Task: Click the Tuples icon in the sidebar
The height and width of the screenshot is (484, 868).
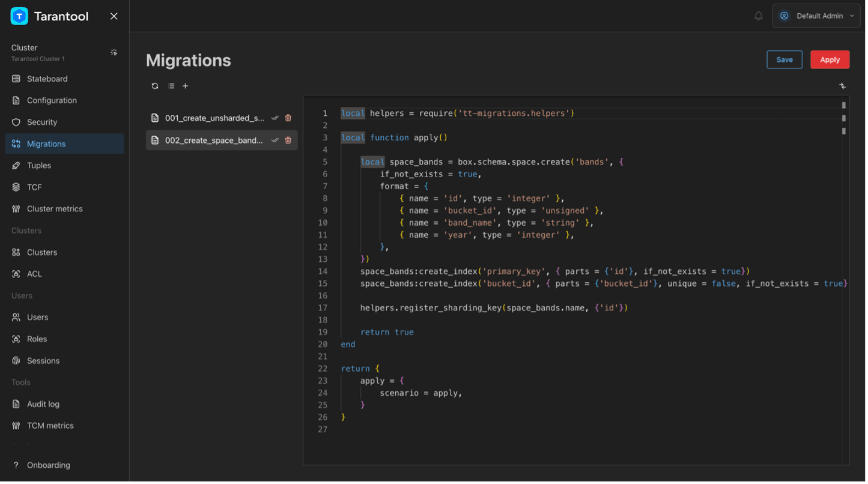Action: pyautogui.click(x=16, y=166)
